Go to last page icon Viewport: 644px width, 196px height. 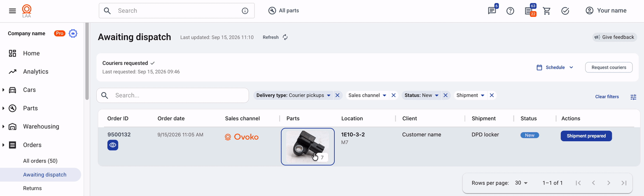click(624, 183)
